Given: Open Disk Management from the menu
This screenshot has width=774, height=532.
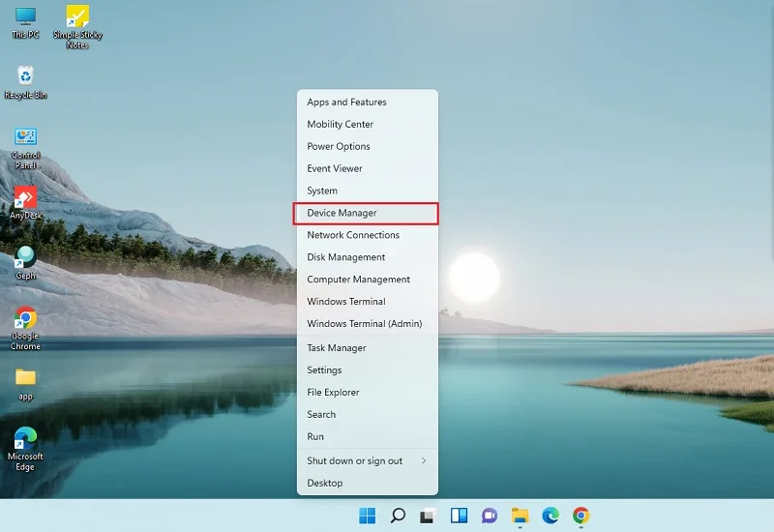Looking at the screenshot, I should 368,257.
